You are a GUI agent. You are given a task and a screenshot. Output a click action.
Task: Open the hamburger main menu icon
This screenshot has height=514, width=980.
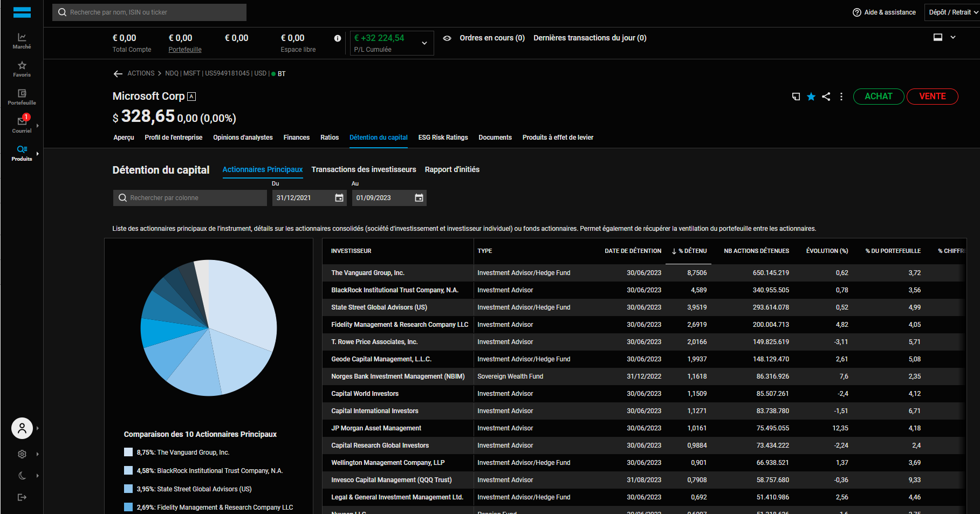click(22, 12)
